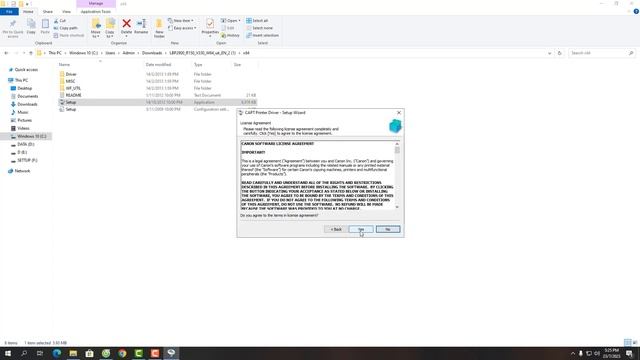Click Select all in the ribbon

(257, 20)
